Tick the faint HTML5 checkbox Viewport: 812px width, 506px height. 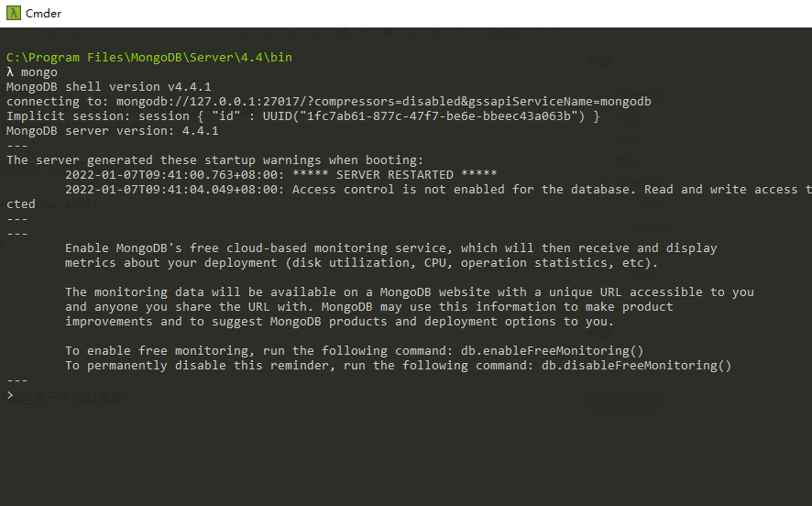pos(618,226)
